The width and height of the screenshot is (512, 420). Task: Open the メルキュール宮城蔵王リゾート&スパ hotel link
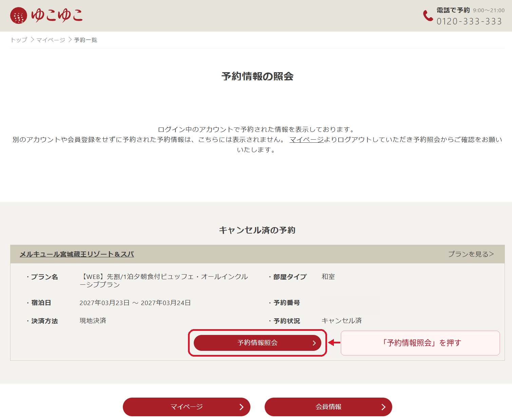coord(77,254)
